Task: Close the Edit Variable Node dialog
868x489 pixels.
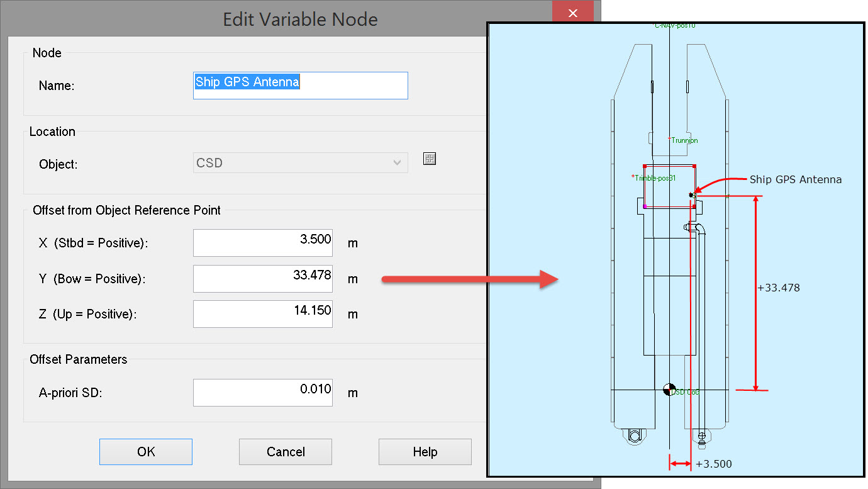Action: (572, 13)
